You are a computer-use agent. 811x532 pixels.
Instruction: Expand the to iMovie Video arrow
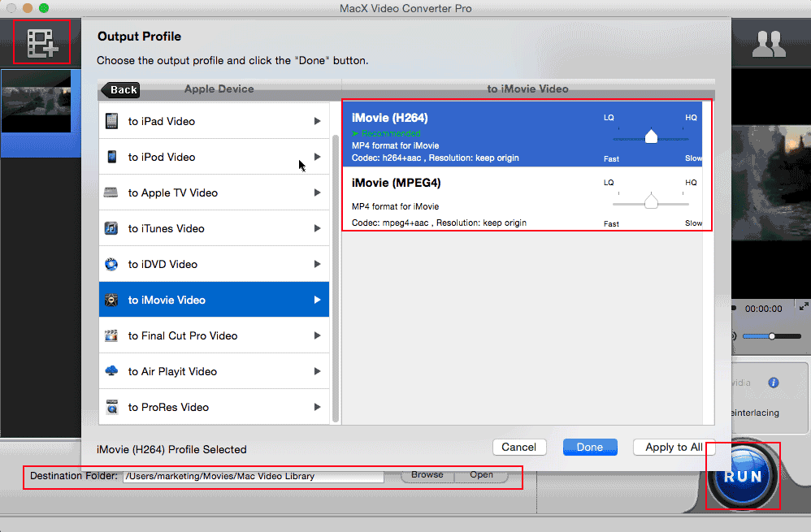click(317, 300)
